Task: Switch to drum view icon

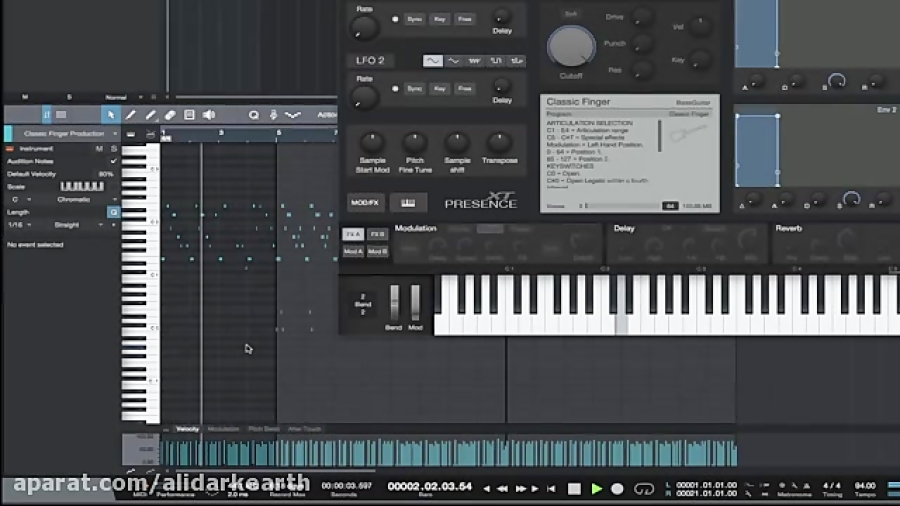Action: point(150,134)
